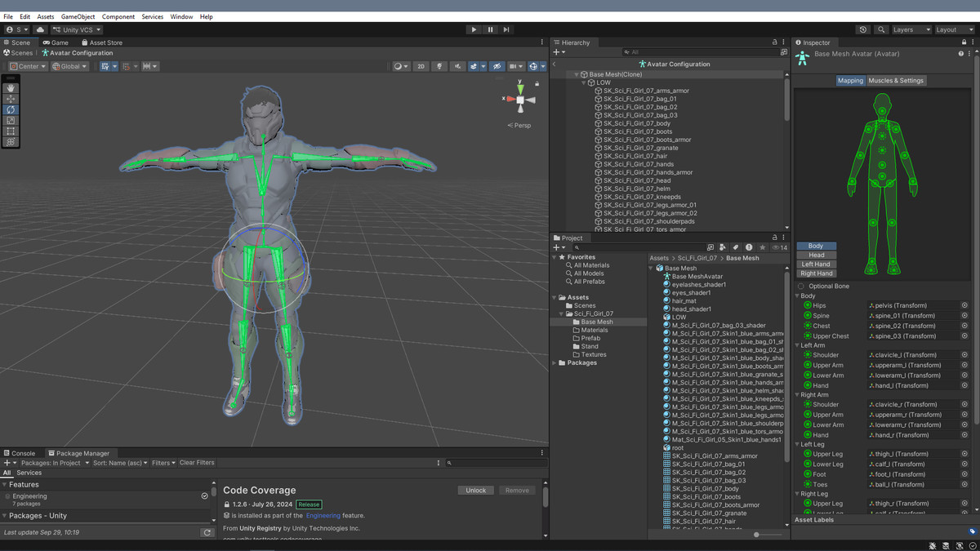Select the Rotate tool

click(x=11, y=109)
